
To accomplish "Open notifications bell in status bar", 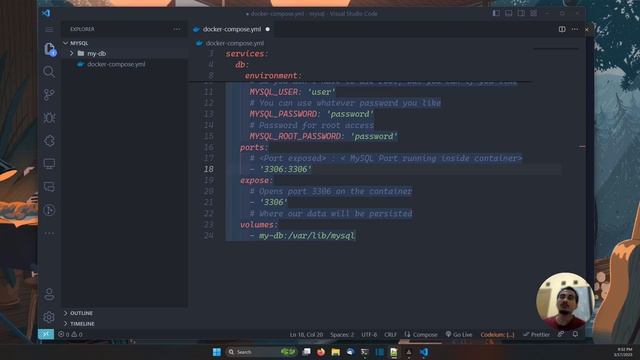I will point(575,334).
